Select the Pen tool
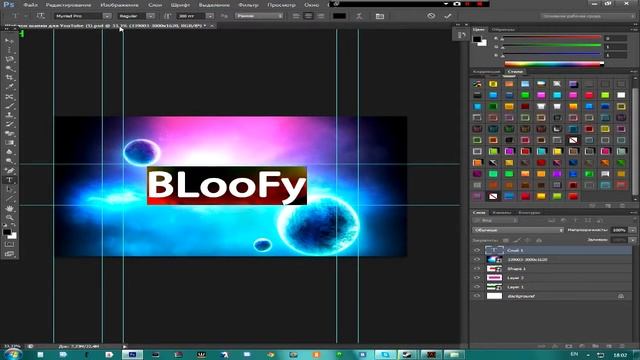The height and width of the screenshot is (360, 640). pos(9,171)
